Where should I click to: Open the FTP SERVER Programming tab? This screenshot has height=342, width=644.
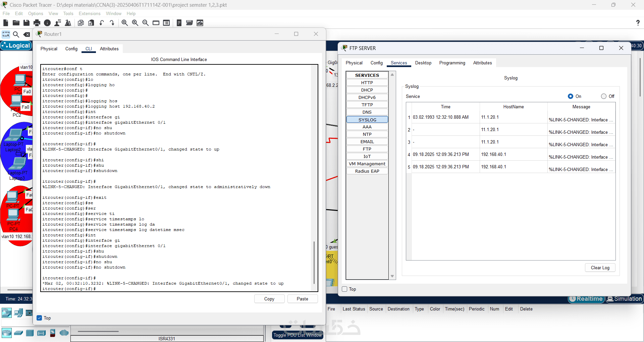[452, 63]
